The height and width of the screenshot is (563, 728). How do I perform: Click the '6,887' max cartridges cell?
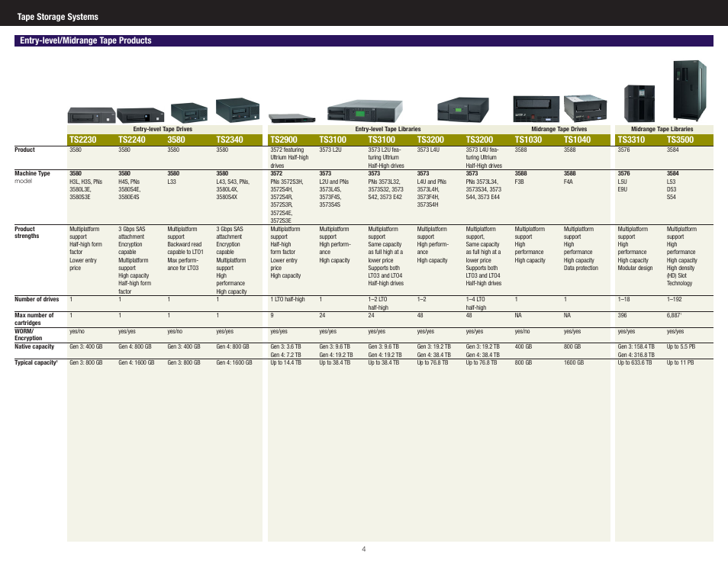point(674,316)
